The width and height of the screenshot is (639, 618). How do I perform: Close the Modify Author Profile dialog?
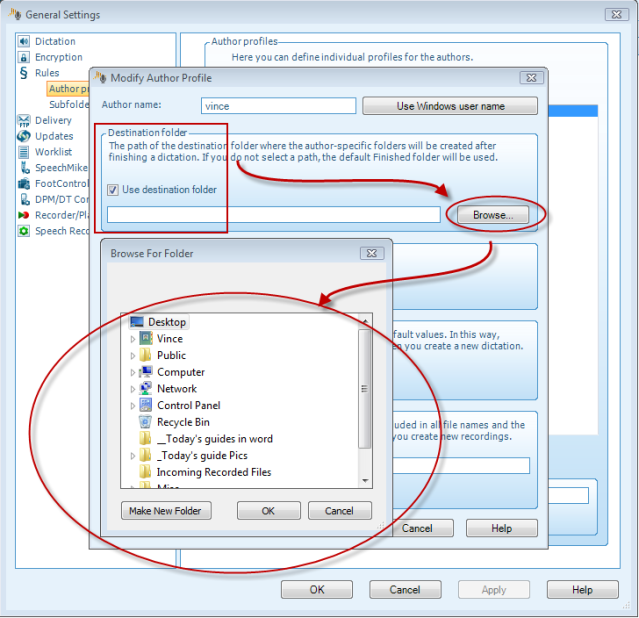coord(531,77)
